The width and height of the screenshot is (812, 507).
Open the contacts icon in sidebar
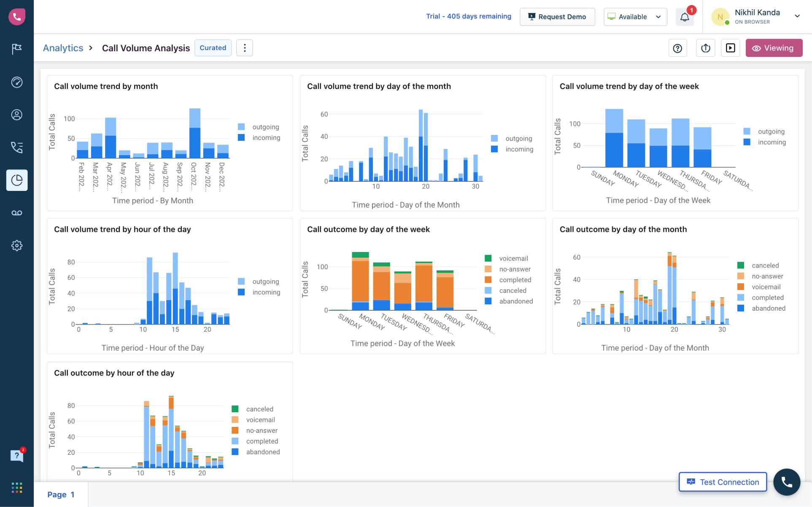click(17, 115)
